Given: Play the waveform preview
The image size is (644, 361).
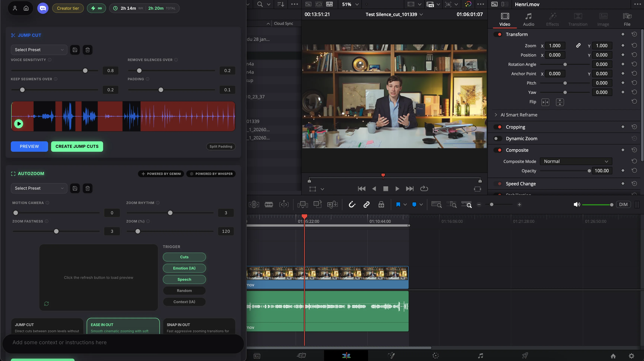Looking at the screenshot, I should tap(19, 124).
